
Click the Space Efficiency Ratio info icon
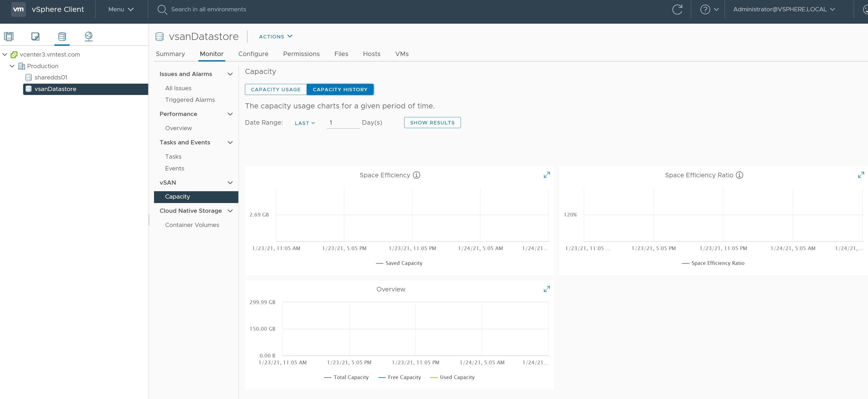click(739, 175)
